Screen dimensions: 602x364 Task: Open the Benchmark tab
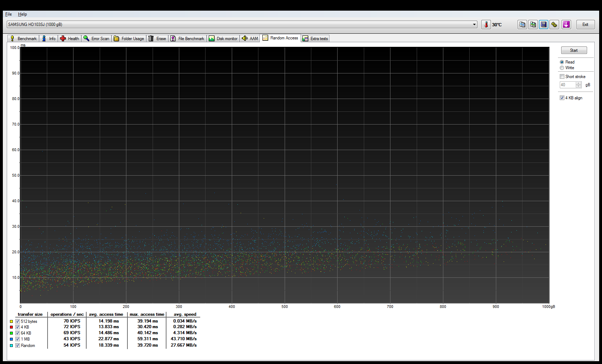(23, 39)
